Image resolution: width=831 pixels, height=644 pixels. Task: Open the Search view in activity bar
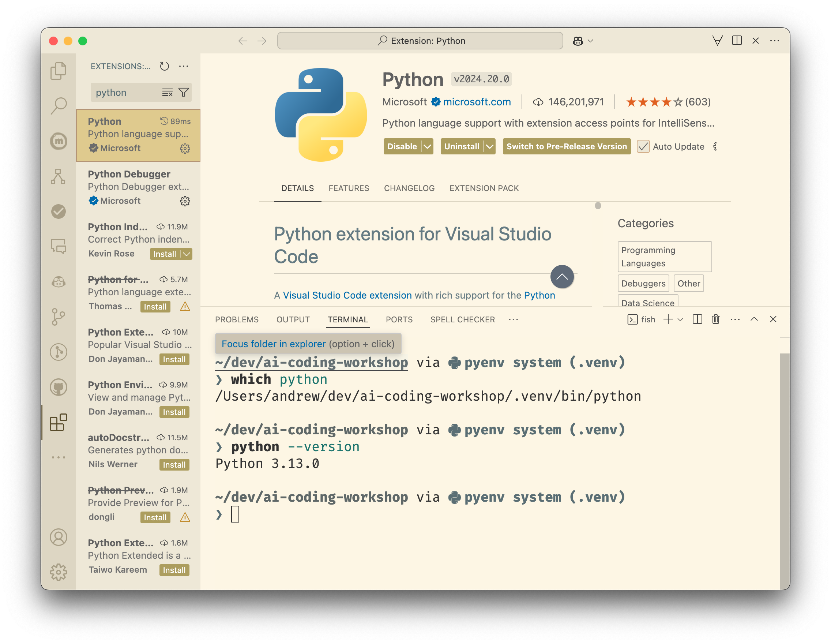tap(58, 106)
